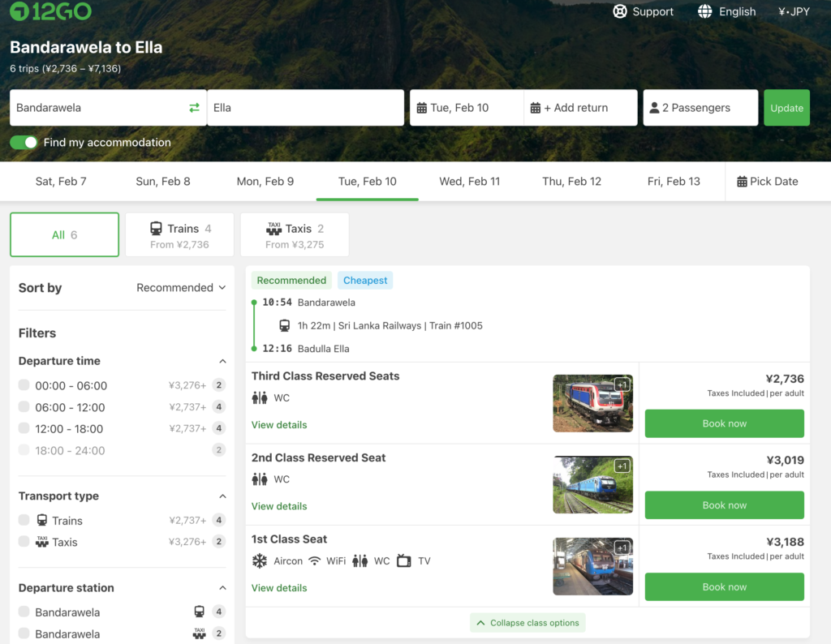View details for 1st Class Seat
Viewport: 831px width, 644px height.
[x=279, y=588]
